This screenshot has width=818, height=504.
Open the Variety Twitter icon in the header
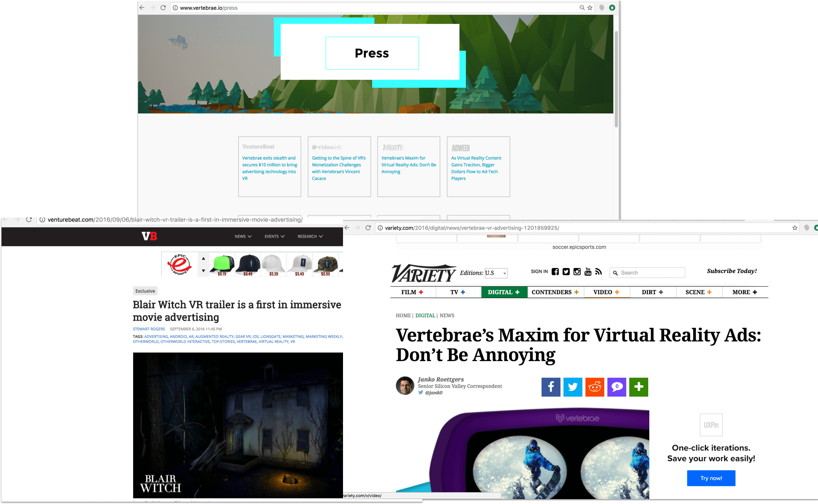coord(566,271)
